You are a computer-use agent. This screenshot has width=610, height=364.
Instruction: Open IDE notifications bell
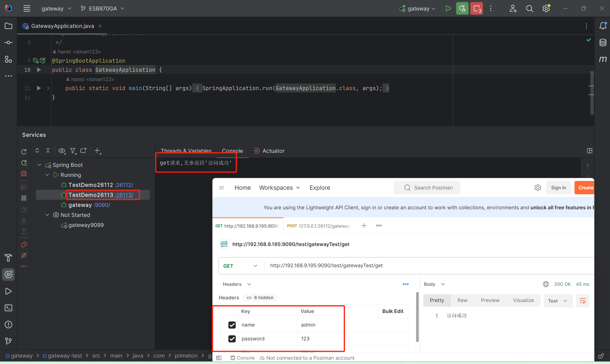603,26
